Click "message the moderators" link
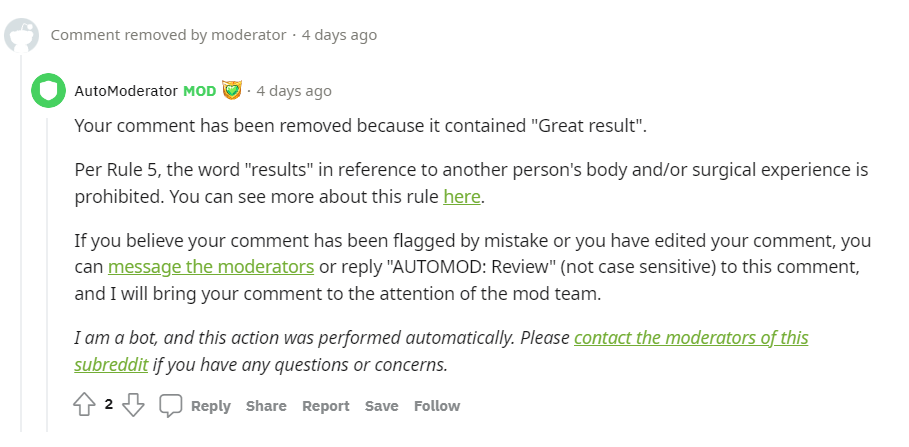This screenshot has width=909, height=447. tap(211, 266)
